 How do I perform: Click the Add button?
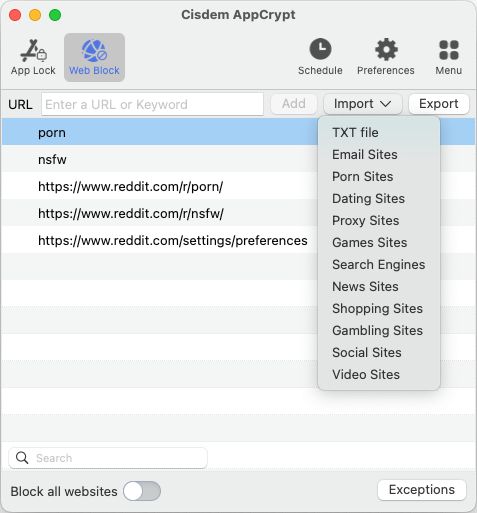pyautogui.click(x=294, y=104)
